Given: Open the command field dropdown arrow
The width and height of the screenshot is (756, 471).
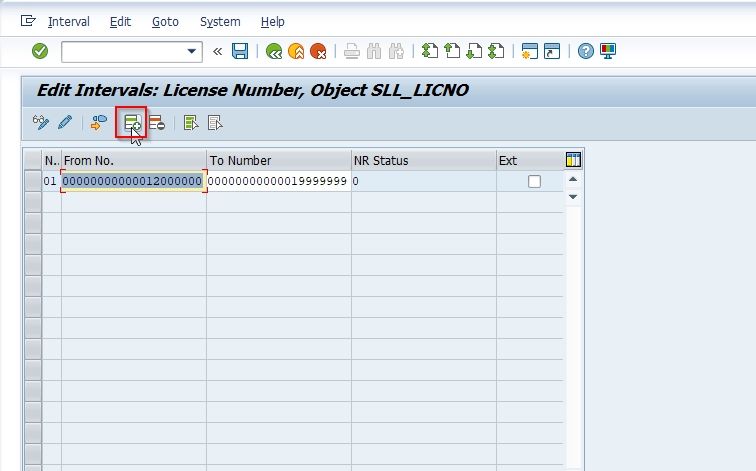Looking at the screenshot, I should coord(191,51).
